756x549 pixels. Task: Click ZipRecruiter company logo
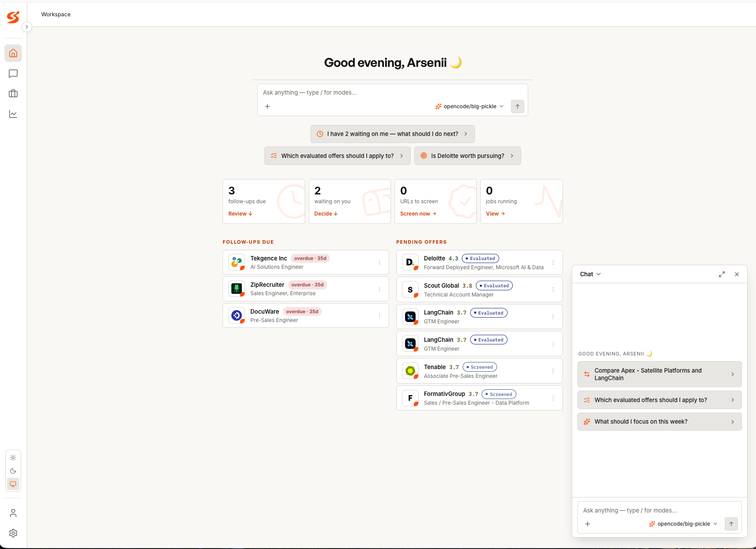coord(237,289)
